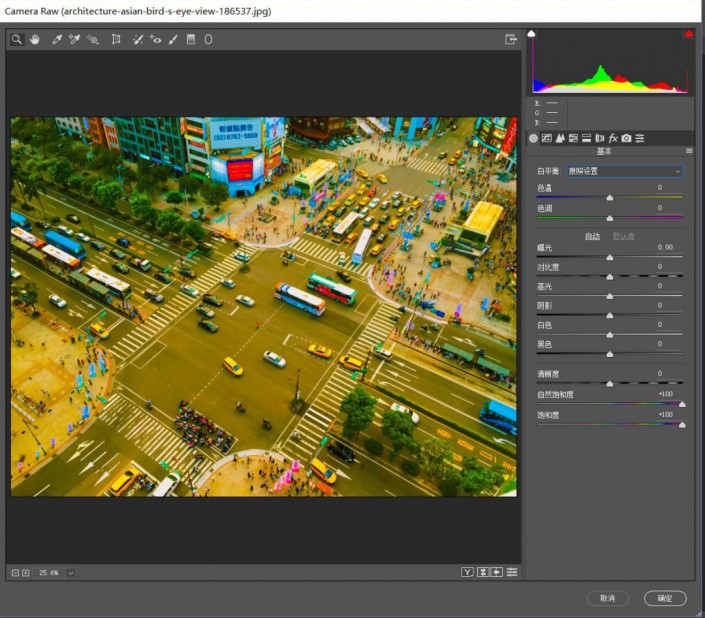Click the photo preview of the intersection
This screenshot has width=705, height=618.
point(263,307)
